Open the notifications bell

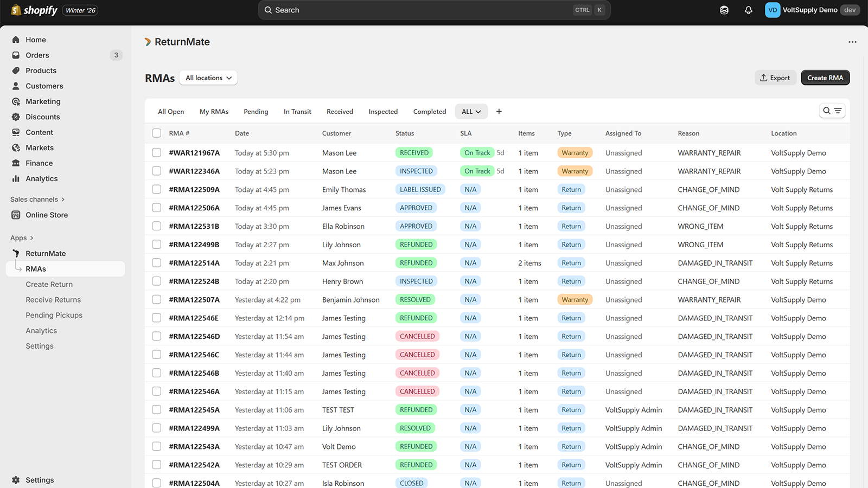point(749,10)
